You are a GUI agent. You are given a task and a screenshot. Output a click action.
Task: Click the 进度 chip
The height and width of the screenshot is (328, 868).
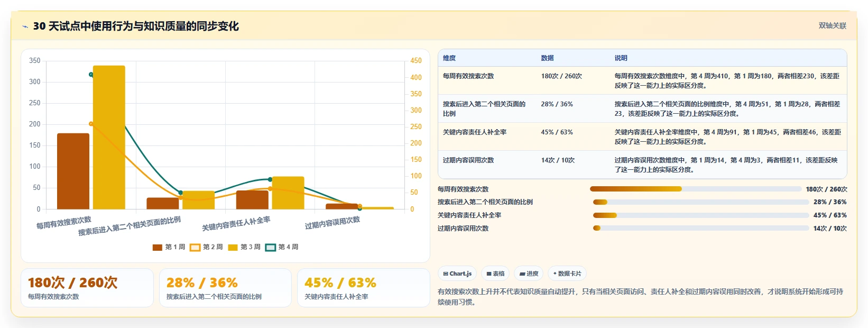(x=529, y=274)
